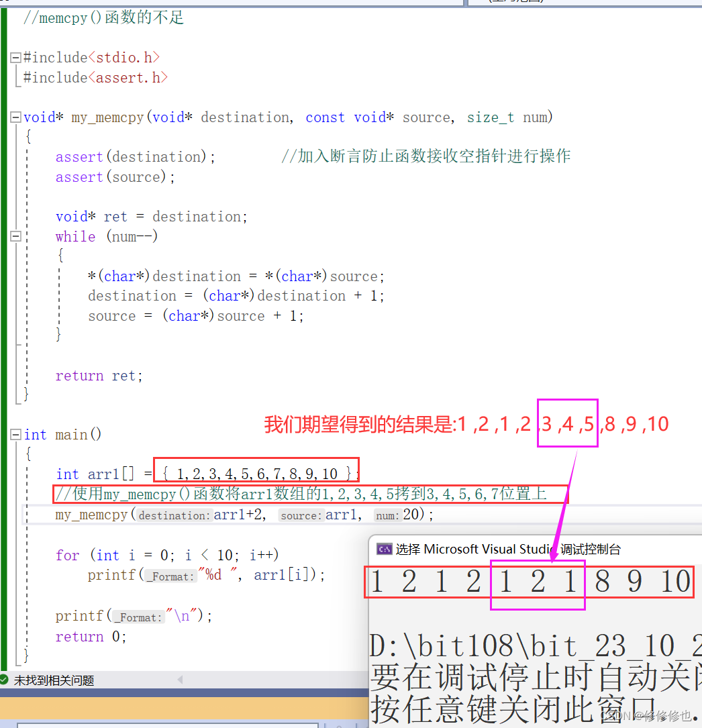The width and height of the screenshot is (702, 728).
Task: Click the 'printf("%d ", arr1[i]);' line
Action: coord(206,575)
